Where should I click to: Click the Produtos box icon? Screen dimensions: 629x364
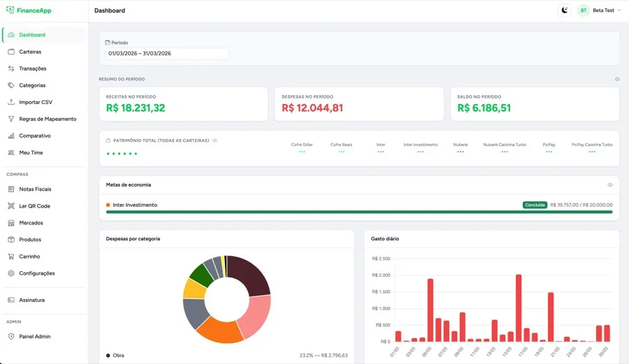[x=11, y=240]
